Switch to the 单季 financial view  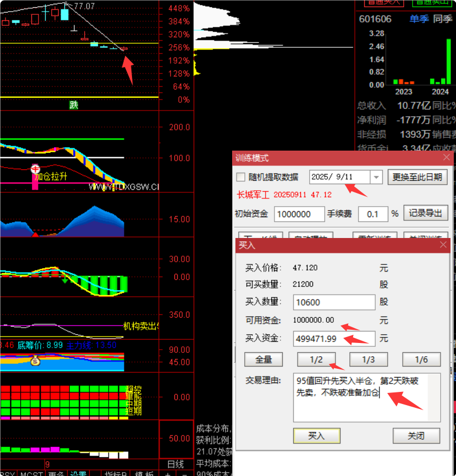coord(419,19)
